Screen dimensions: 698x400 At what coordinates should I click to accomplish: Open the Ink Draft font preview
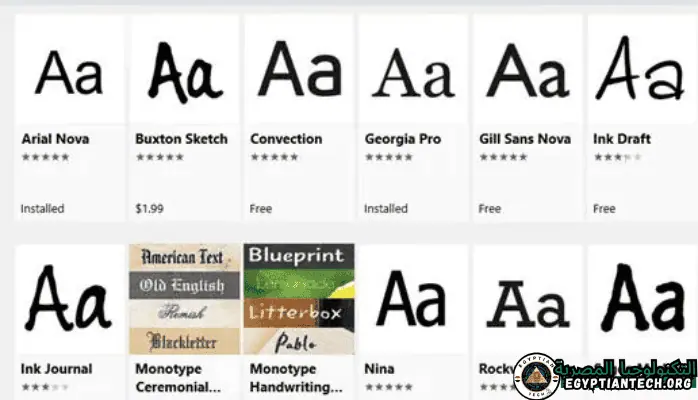tap(638, 71)
